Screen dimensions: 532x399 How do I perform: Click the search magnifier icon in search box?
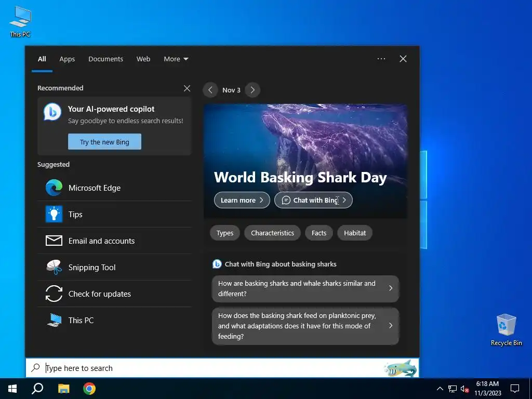(35, 367)
